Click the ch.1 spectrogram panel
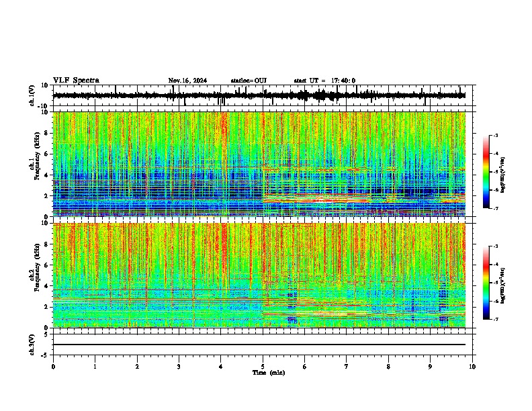Viewport: 532px width, 411px height. point(259,164)
